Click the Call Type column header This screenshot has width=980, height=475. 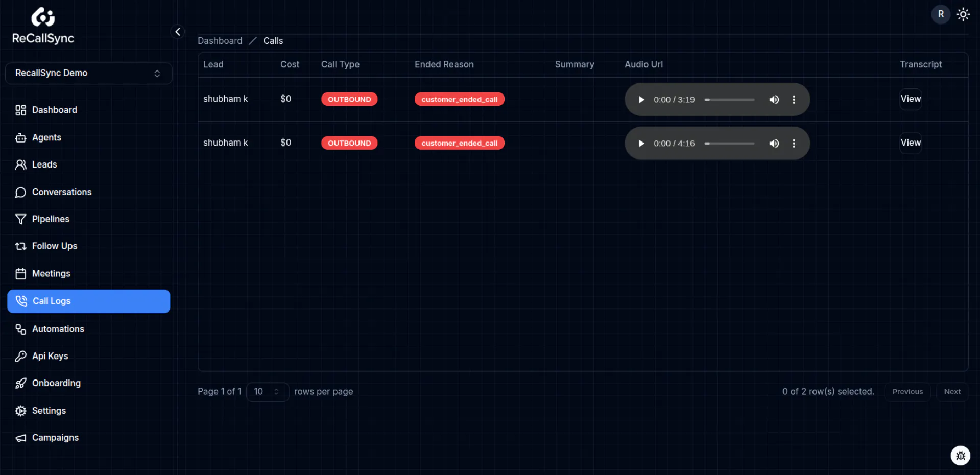[x=340, y=64]
